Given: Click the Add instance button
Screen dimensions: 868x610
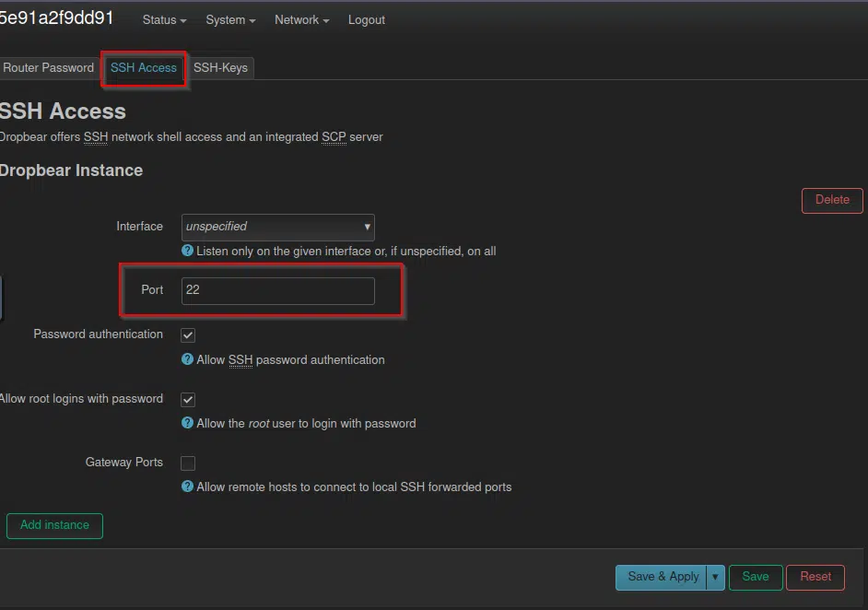Looking at the screenshot, I should (x=54, y=525).
